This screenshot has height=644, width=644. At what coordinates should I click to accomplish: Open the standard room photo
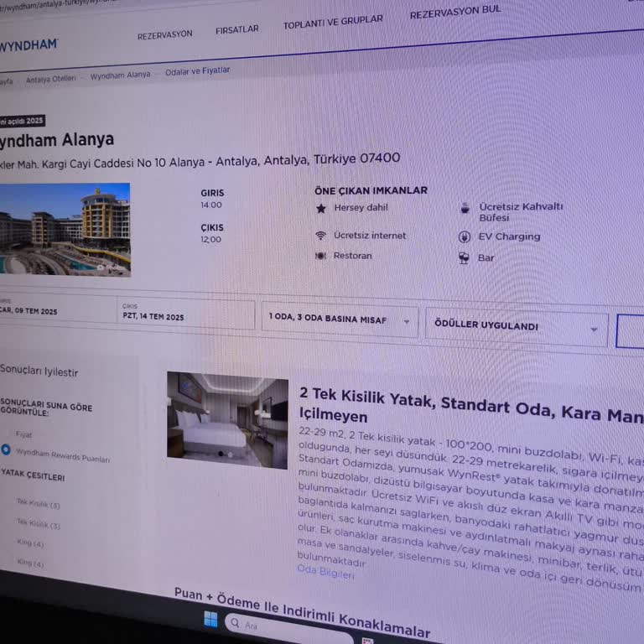point(227,420)
